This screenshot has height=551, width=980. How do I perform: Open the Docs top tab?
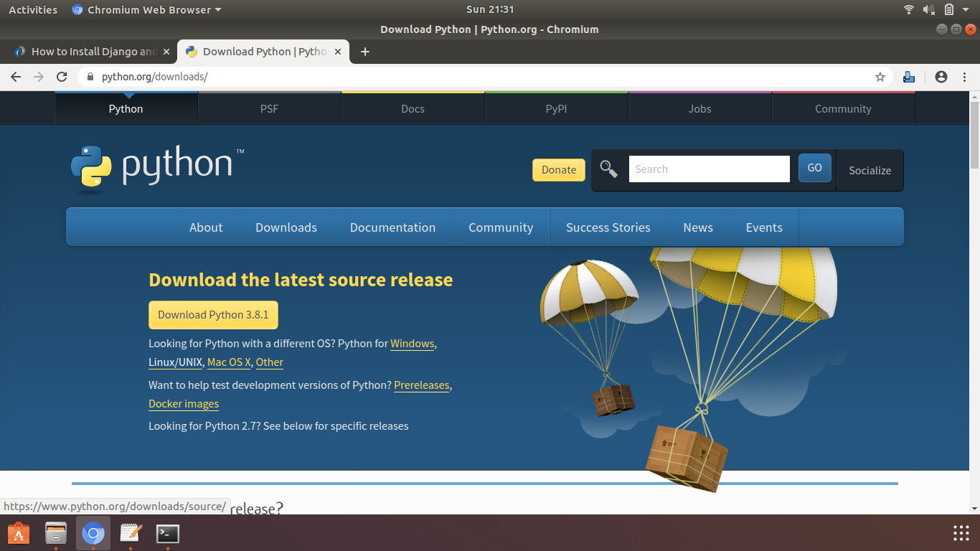413,108
